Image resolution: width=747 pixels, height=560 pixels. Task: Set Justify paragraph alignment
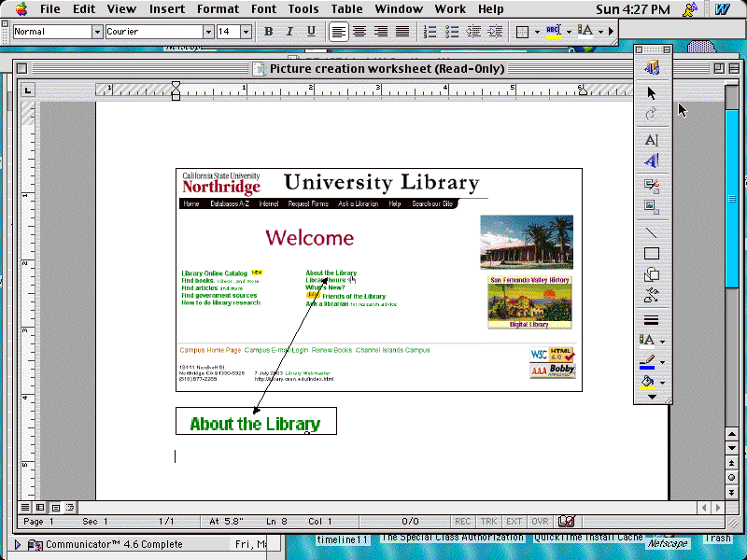click(x=402, y=32)
